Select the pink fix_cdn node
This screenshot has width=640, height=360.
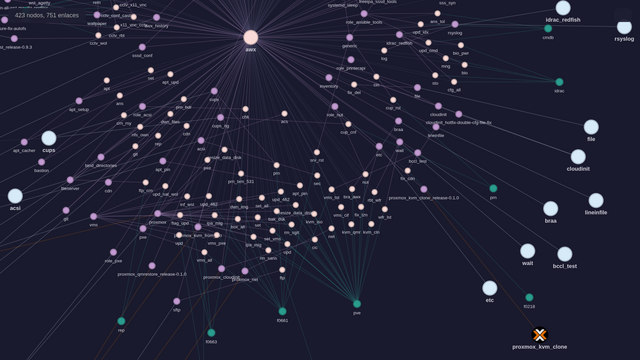[x=407, y=171]
